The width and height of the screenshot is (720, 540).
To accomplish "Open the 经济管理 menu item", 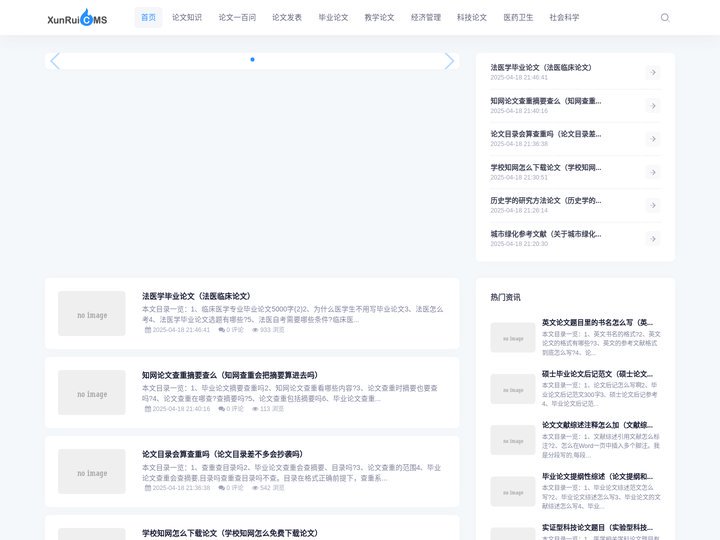I will [426, 17].
